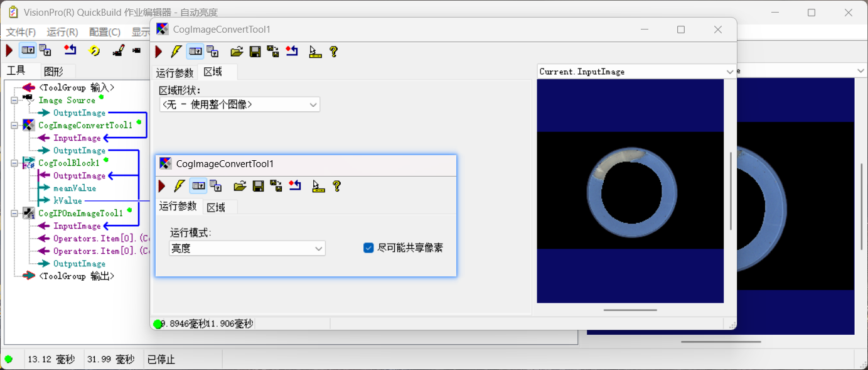Save-as disks icon in back CogImageConvertTool1 window
Image resolution: width=868 pixels, height=370 pixels.
[273, 52]
